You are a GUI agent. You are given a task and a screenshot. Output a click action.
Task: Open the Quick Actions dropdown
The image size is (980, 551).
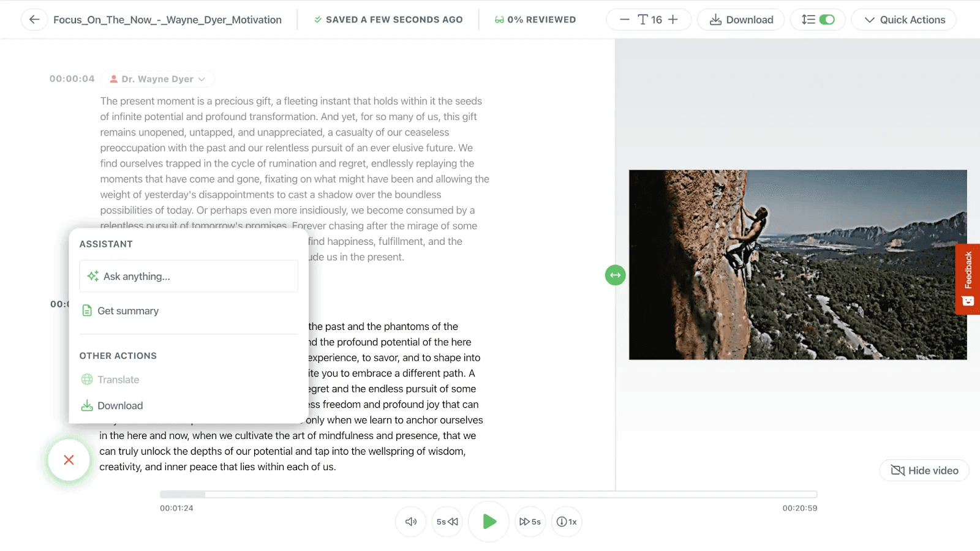point(904,20)
